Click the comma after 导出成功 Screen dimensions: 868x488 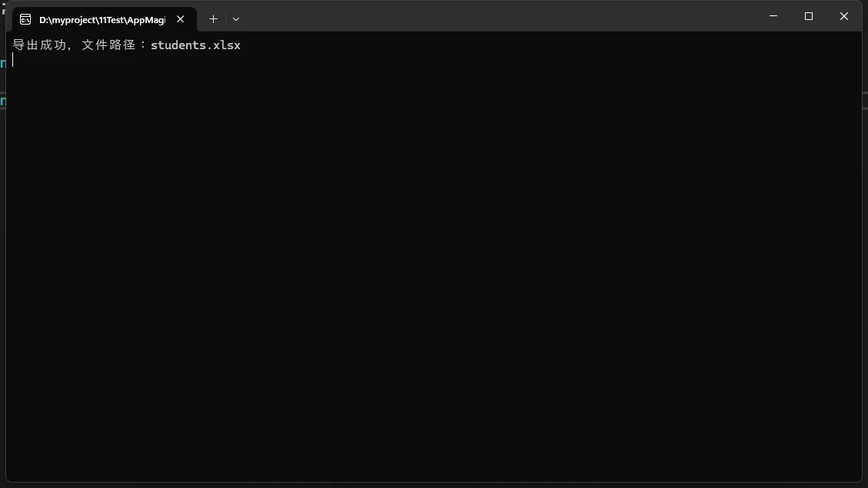click(70, 48)
